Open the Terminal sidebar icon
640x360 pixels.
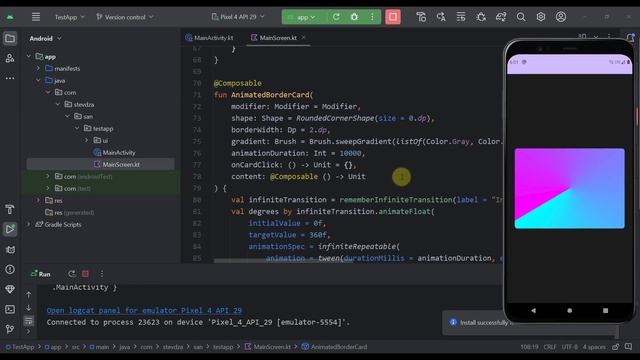click(10, 309)
